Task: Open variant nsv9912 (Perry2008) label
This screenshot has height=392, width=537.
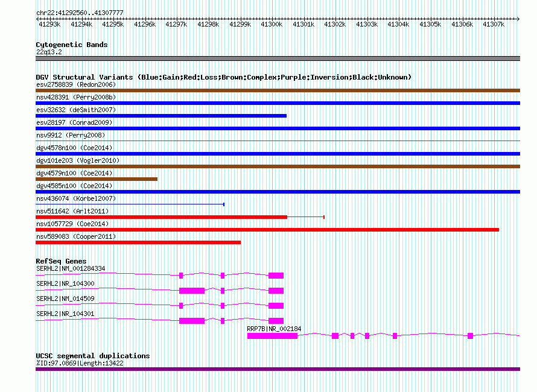Action: (71, 135)
